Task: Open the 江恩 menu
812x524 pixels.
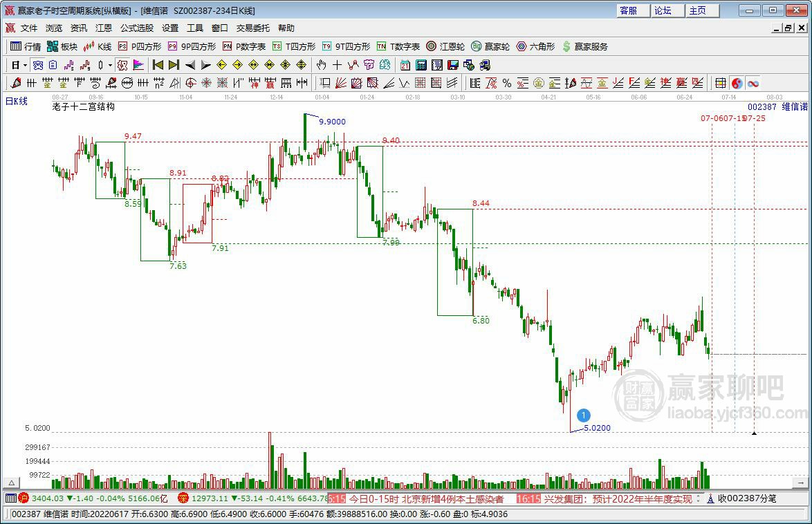Action: pos(104,28)
